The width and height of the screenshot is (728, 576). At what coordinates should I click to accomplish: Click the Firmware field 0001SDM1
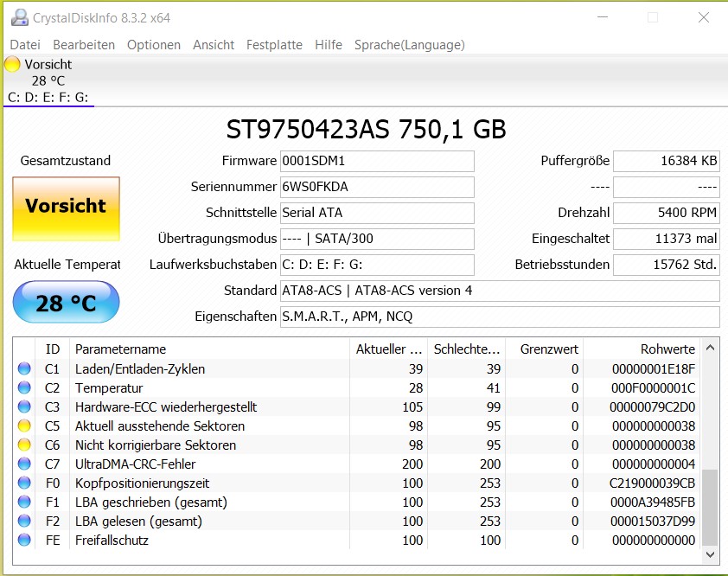click(x=377, y=161)
